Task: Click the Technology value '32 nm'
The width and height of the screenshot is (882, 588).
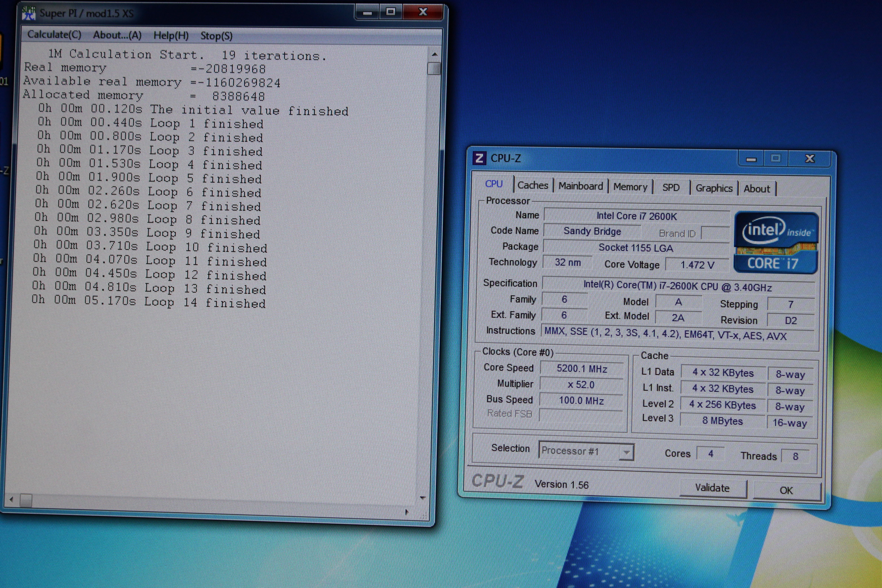Action: 568,262
